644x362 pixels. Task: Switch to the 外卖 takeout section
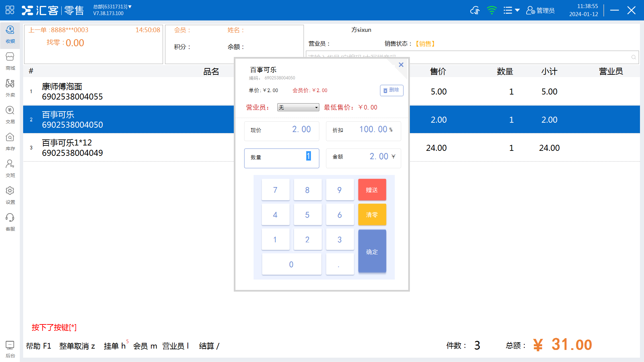[x=10, y=88]
